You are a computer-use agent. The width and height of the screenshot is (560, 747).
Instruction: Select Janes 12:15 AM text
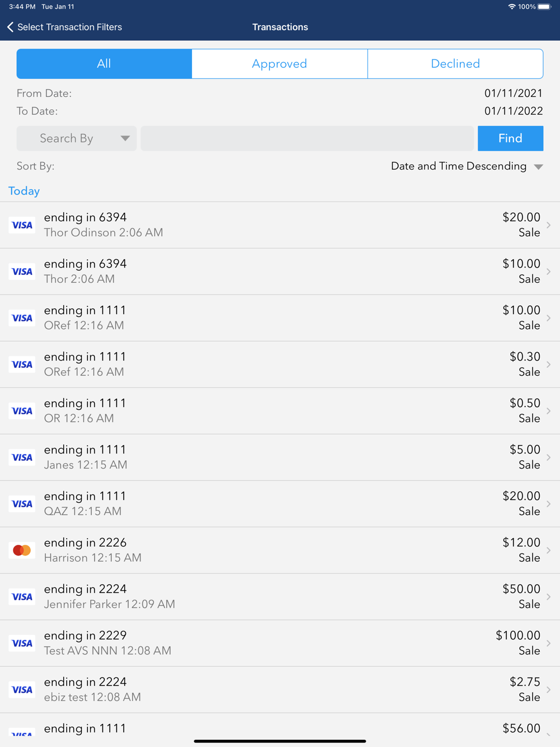tap(86, 465)
